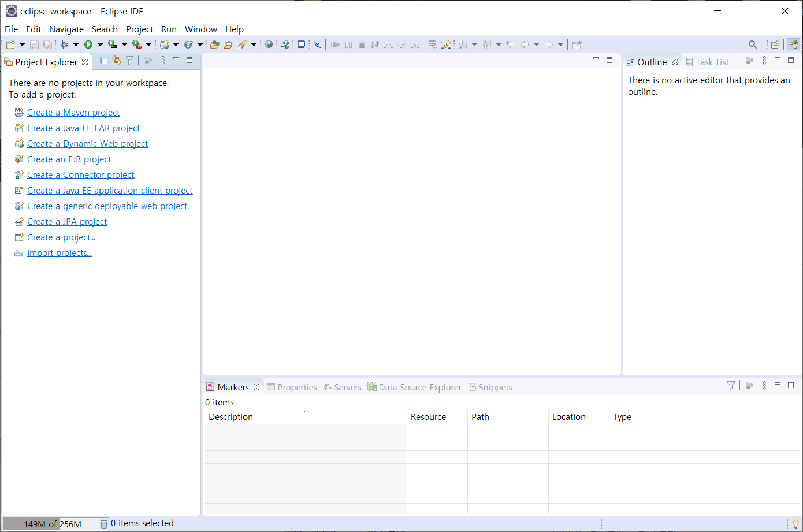Click the Open Type folder icon
This screenshot has height=532, width=803.
[x=214, y=44]
